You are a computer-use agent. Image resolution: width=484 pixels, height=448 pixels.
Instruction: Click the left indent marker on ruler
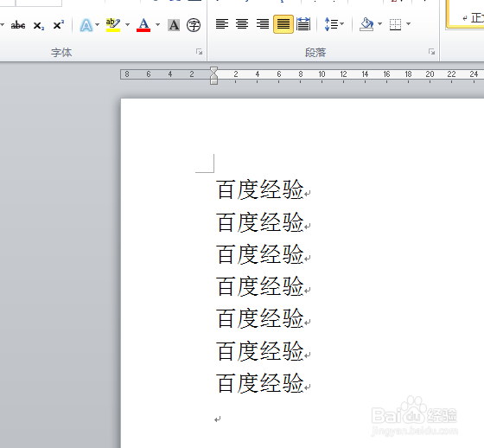point(214,81)
